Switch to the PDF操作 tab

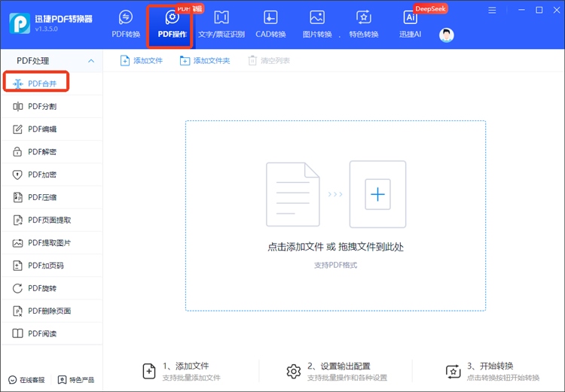tap(172, 24)
